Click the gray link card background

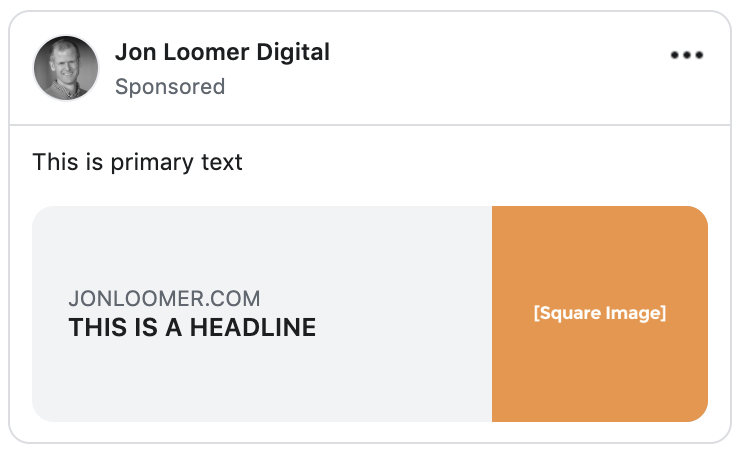262,314
